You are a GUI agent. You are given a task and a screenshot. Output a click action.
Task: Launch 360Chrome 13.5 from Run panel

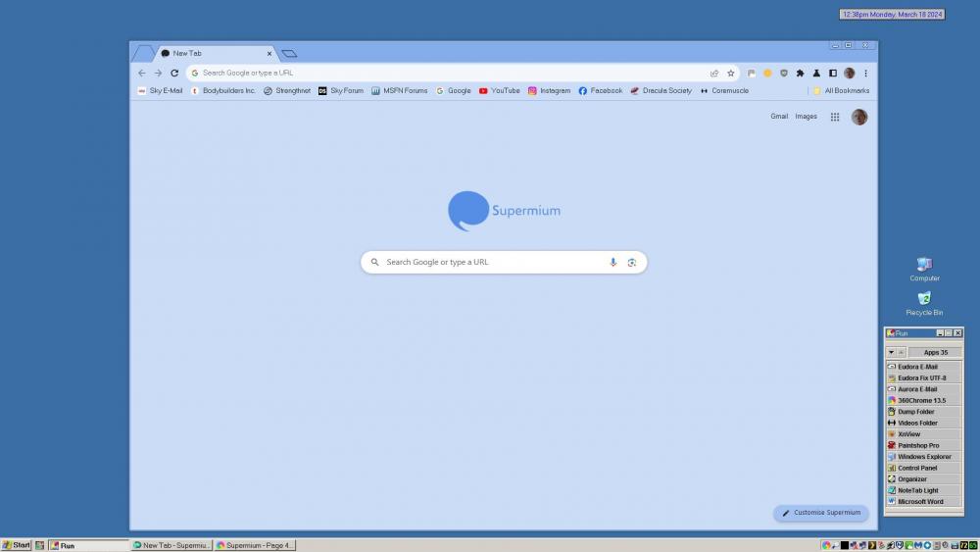(924, 401)
